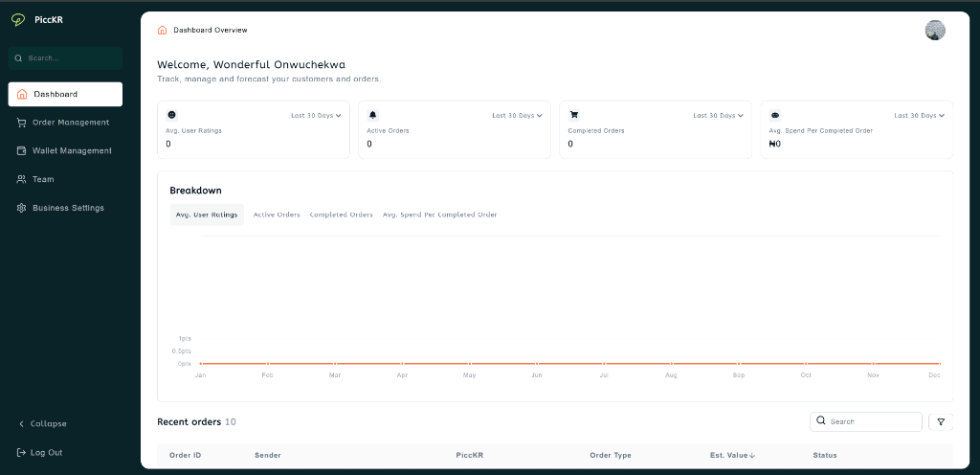Click the Wallet Management wallet icon
The image size is (980, 475).
(21, 150)
